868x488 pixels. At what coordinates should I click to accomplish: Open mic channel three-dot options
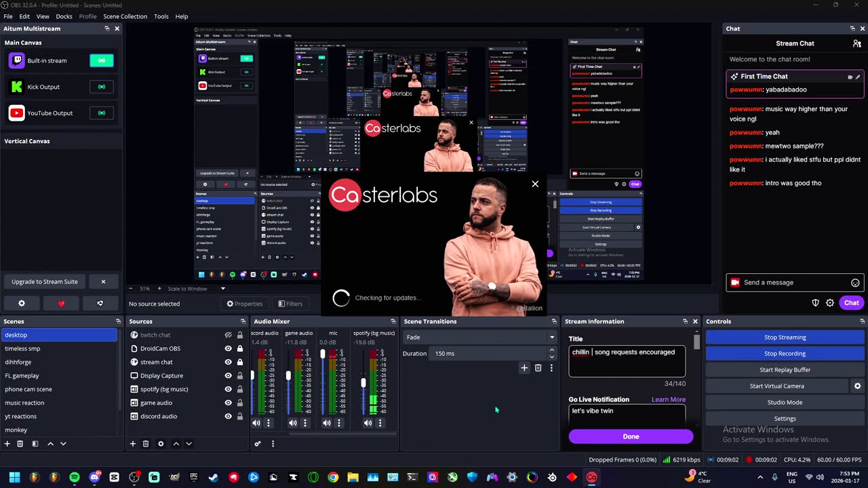tap(339, 423)
